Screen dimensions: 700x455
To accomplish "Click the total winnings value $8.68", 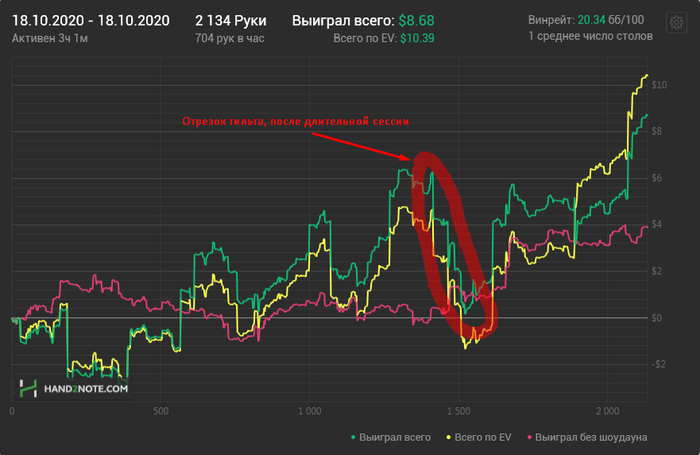I will [x=416, y=21].
